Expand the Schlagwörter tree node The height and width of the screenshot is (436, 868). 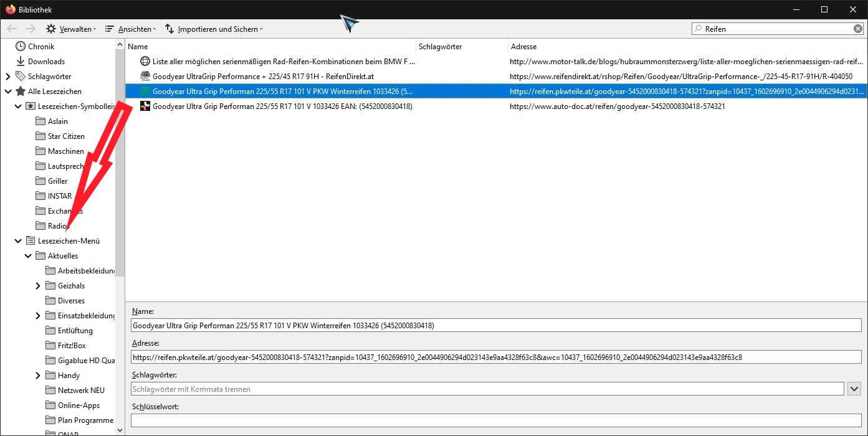click(8, 77)
